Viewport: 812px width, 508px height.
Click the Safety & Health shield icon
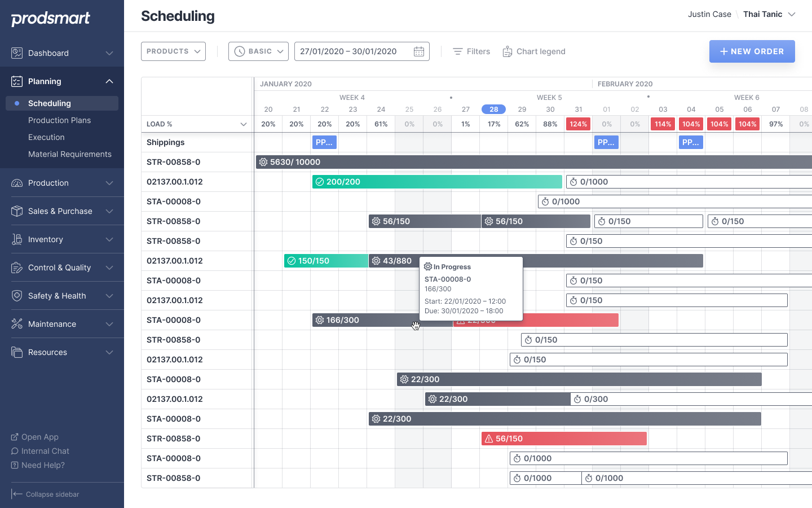tap(17, 296)
